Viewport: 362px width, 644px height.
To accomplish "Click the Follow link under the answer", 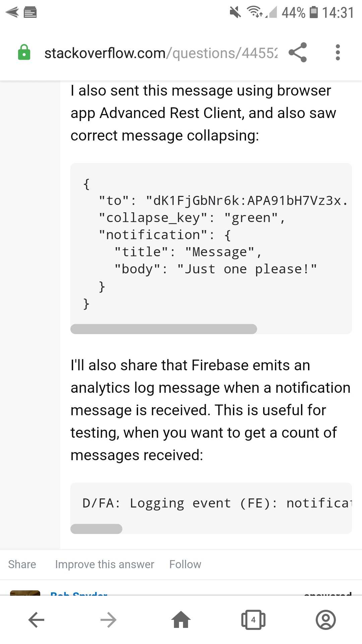I will 185,564.
